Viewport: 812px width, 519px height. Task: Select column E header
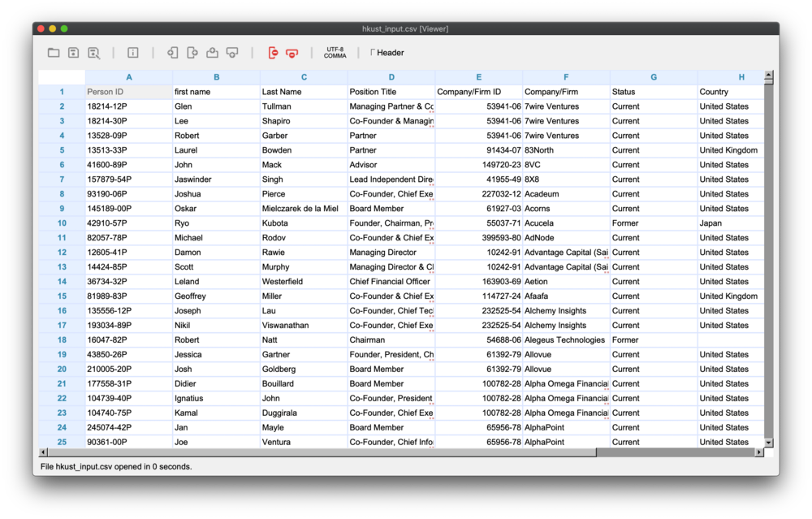pos(479,77)
